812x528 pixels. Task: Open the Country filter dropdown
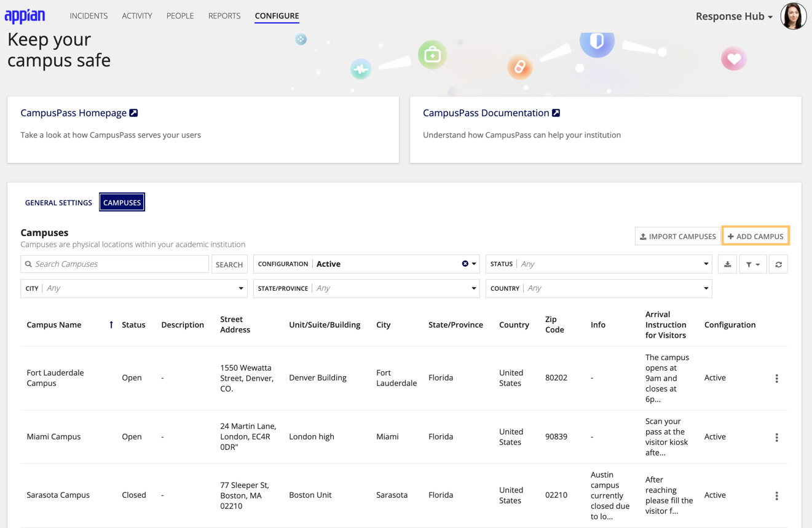(x=599, y=288)
